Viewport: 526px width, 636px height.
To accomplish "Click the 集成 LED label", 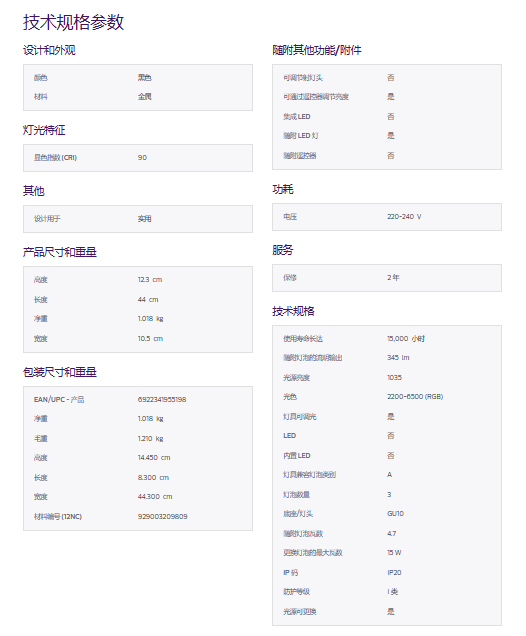I will pos(297,116).
